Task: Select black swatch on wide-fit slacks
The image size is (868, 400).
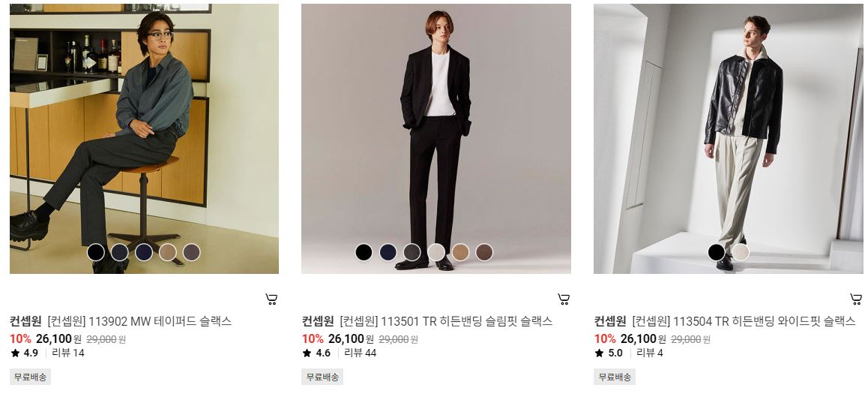Action: pos(717,253)
